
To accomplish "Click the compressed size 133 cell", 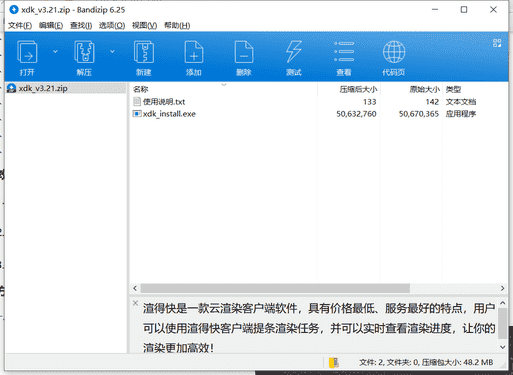I will point(370,102).
